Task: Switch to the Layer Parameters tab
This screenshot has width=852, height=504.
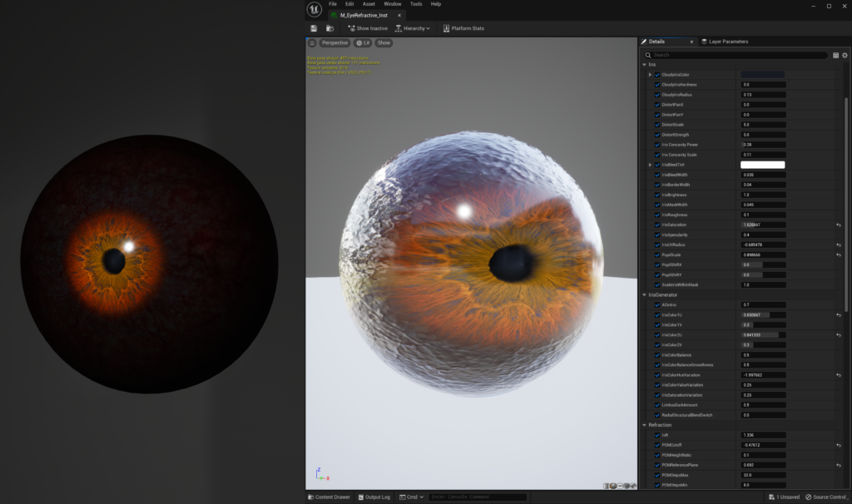Action: tap(725, 42)
